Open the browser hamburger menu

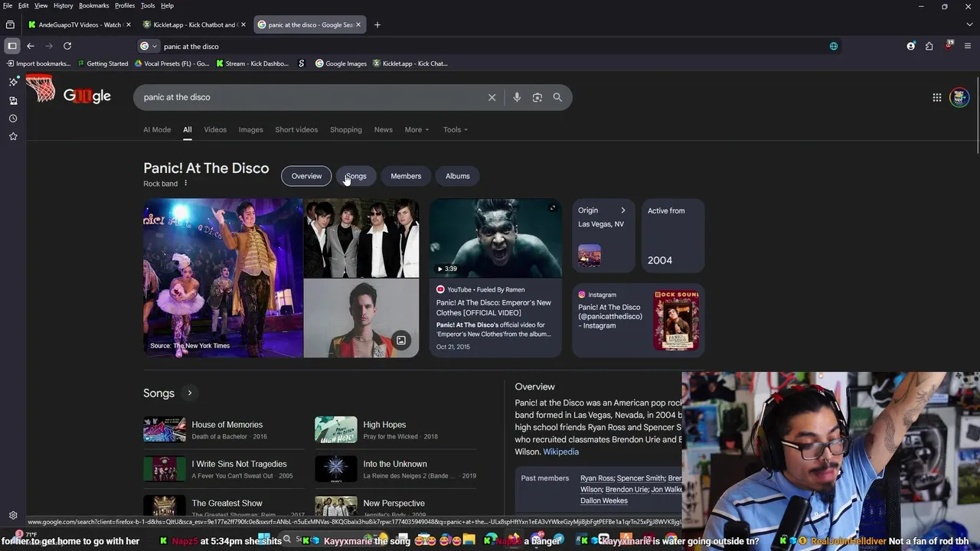pyautogui.click(x=967, y=46)
